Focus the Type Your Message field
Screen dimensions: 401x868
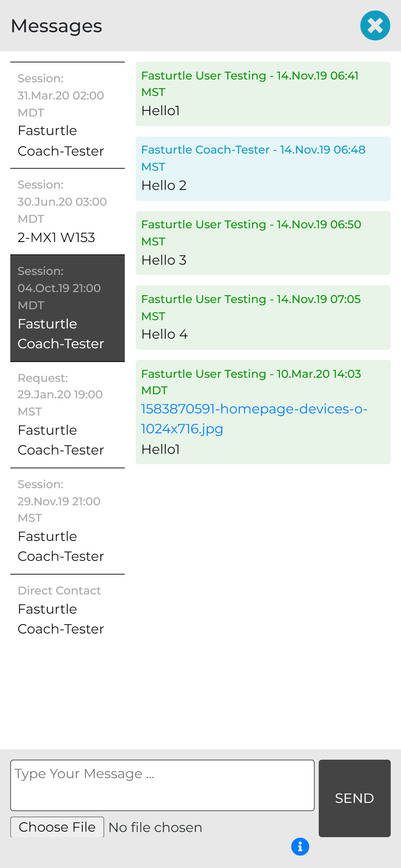coord(162,785)
